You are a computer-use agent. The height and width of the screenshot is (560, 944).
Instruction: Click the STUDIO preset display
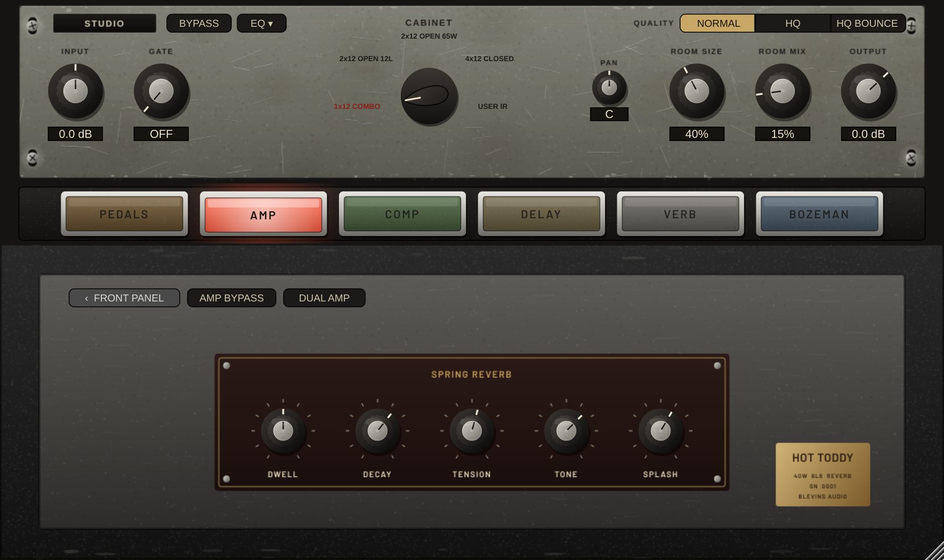[x=104, y=24]
